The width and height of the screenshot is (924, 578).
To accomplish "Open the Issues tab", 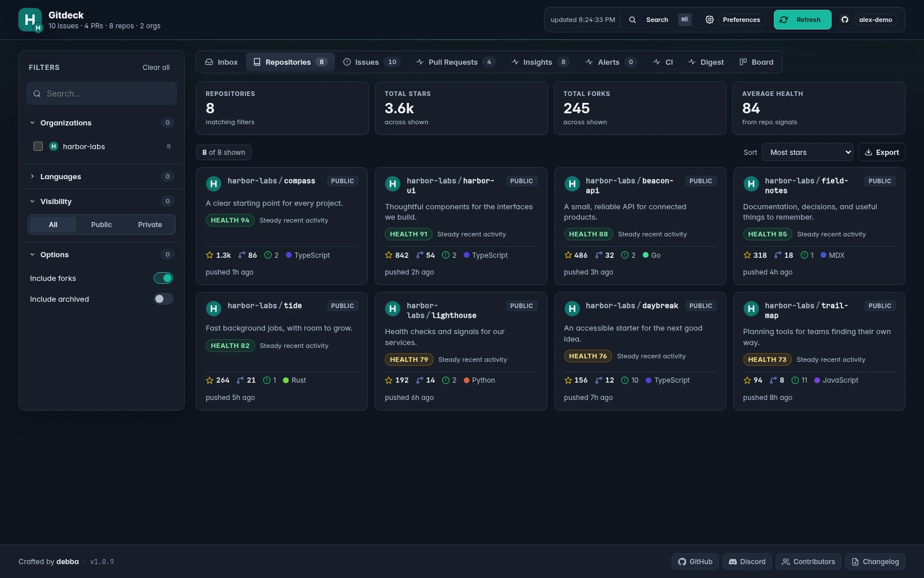I will 372,62.
